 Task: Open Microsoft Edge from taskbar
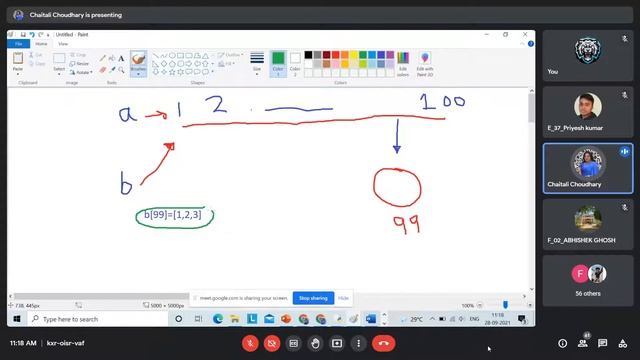(x=218, y=319)
